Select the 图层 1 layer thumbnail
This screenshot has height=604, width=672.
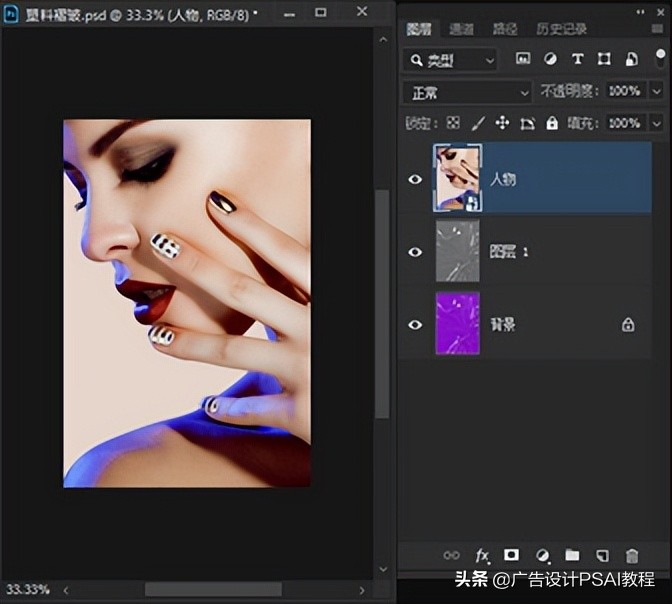pos(457,251)
